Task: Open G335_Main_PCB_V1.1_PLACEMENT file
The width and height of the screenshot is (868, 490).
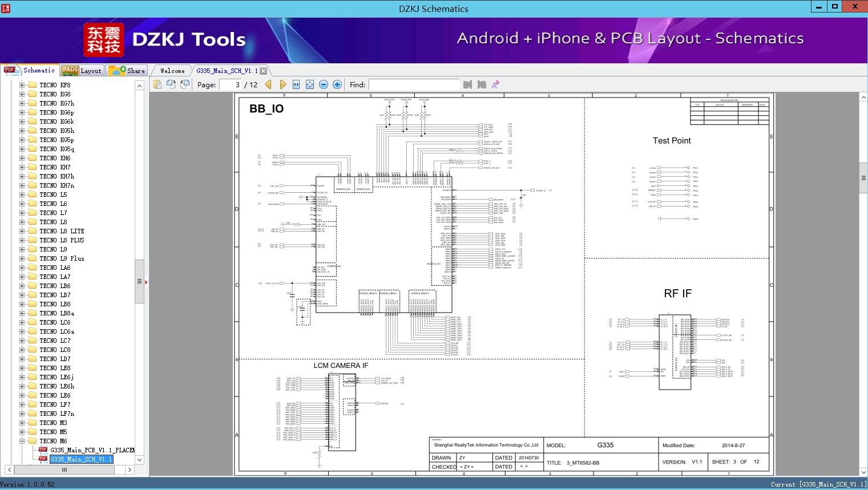Action: coord(92,450)
